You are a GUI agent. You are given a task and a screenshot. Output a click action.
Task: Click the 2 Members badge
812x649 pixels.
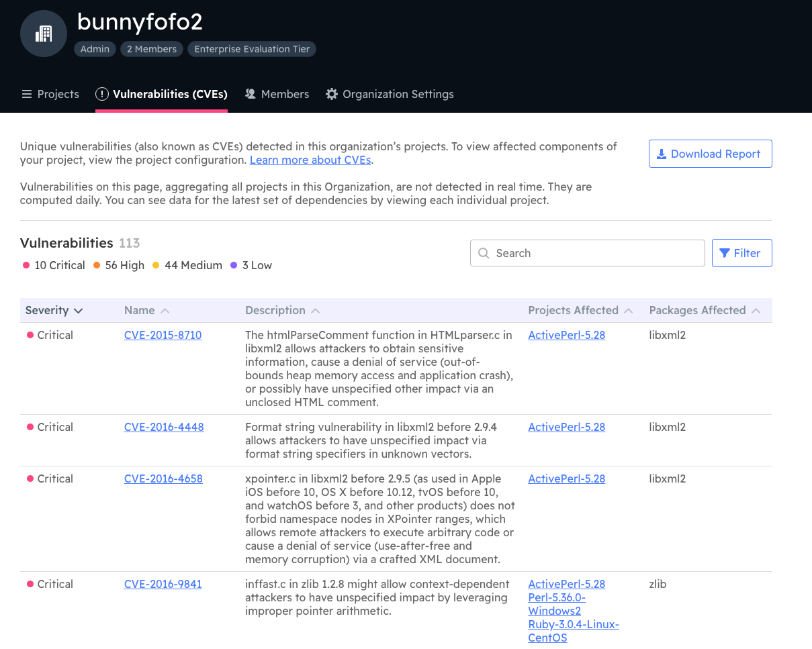(152, 49)
